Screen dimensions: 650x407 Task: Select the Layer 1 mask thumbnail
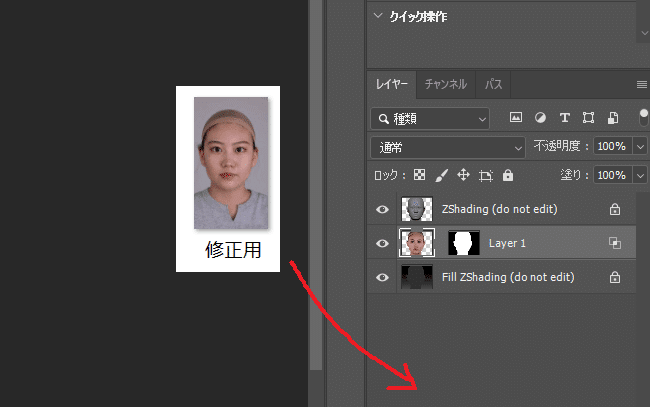click(x=464, y=243)
